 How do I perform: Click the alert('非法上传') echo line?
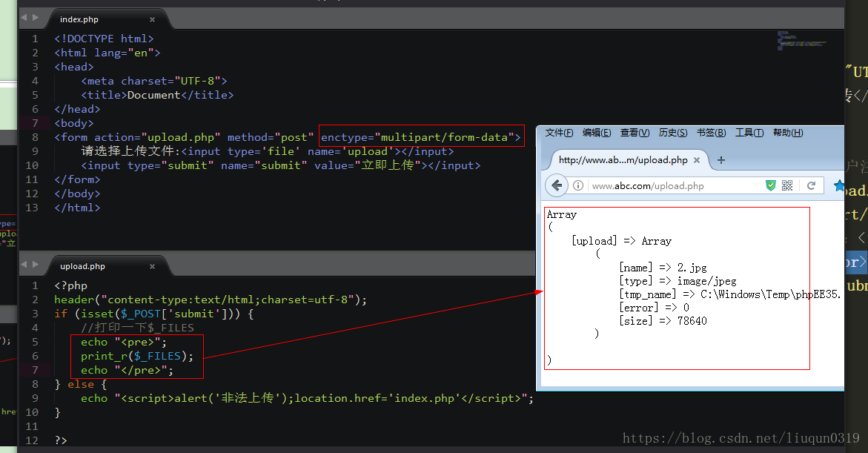307,398
